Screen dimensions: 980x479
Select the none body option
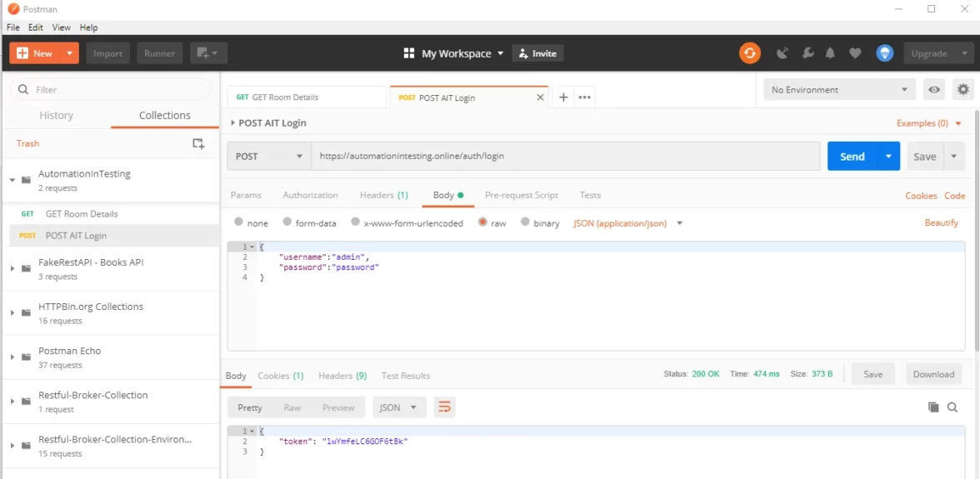click(239, 222)
